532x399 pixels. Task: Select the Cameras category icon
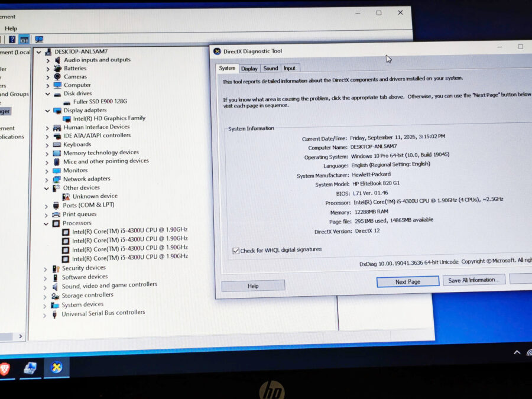point(57,77)
